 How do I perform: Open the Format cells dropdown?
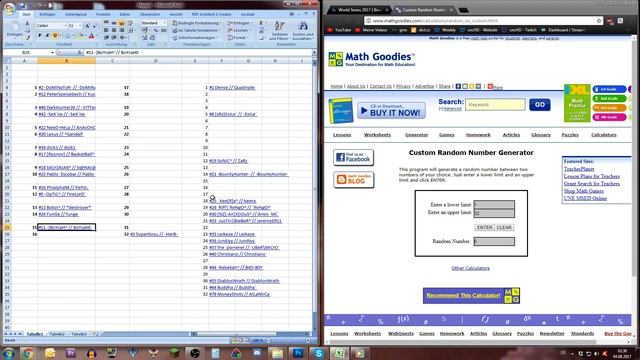point(238,38)
